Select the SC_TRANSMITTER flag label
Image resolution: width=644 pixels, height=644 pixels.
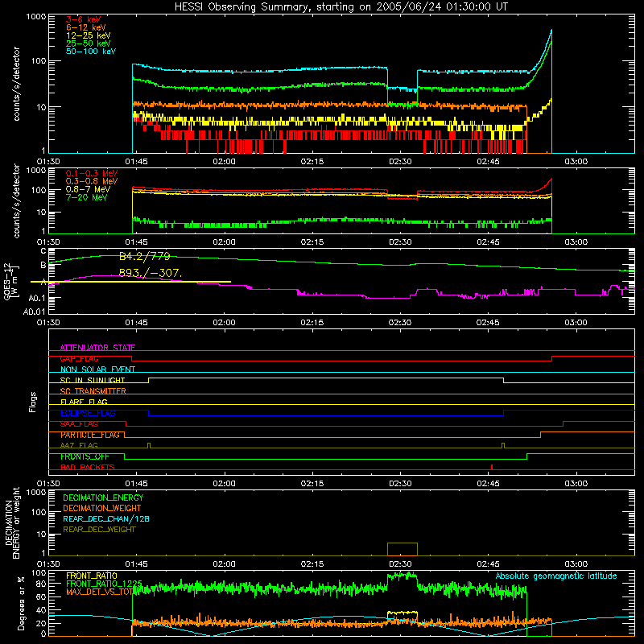[x=93, y=391]
